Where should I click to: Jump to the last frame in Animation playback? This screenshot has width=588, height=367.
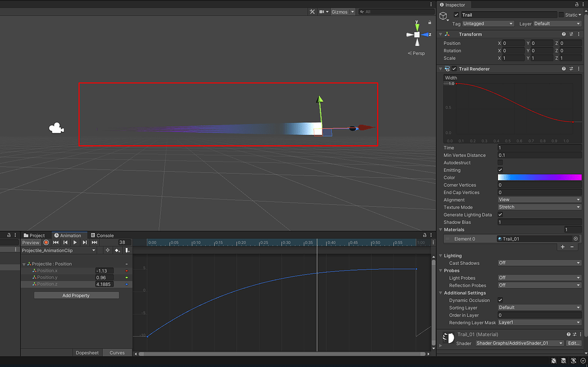[x=95, y=242]
